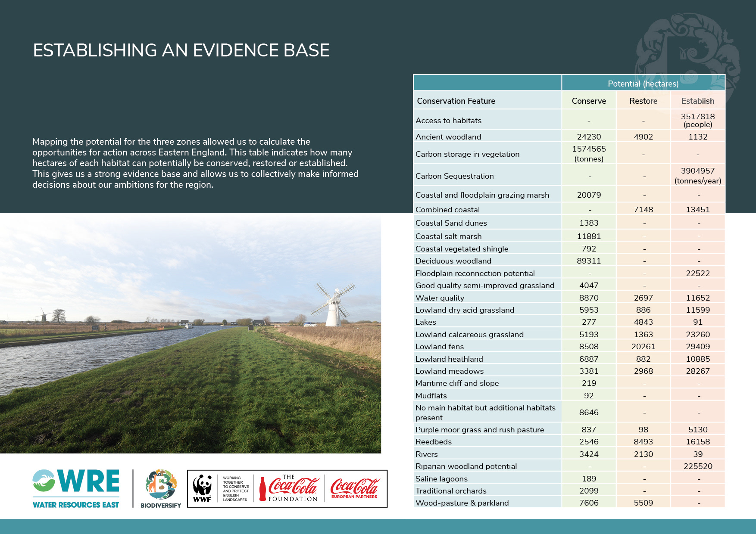Click the 'Access to habitats' row label
756x534 pixels.
[448, 121]
